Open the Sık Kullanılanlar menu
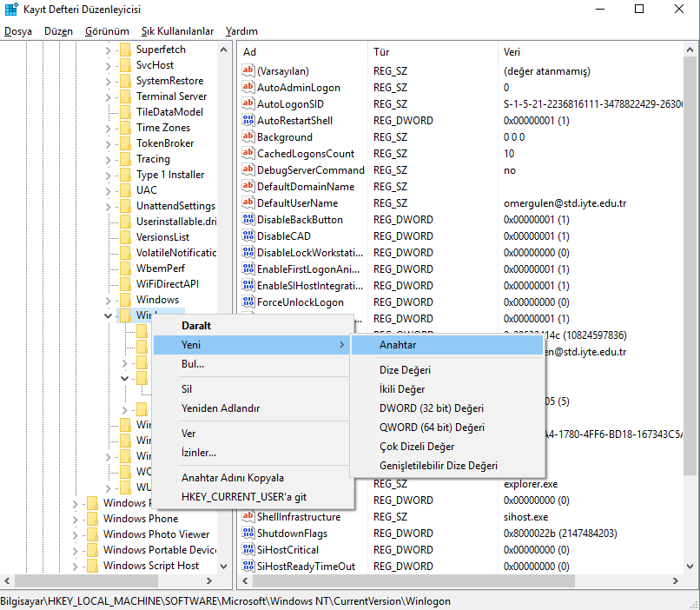This screenshot has width=700, height=610. [177, 31]
